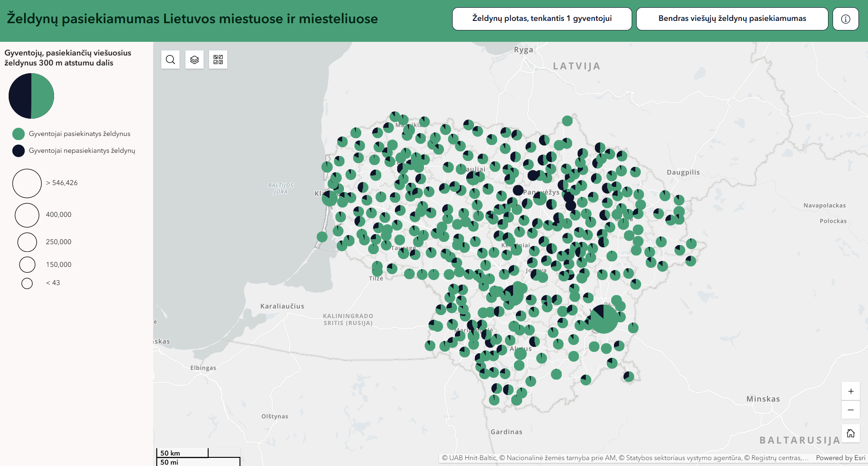The image size is (868, 466).
Task: Click the large Vilnius pie chart marker
Action: 604,319
